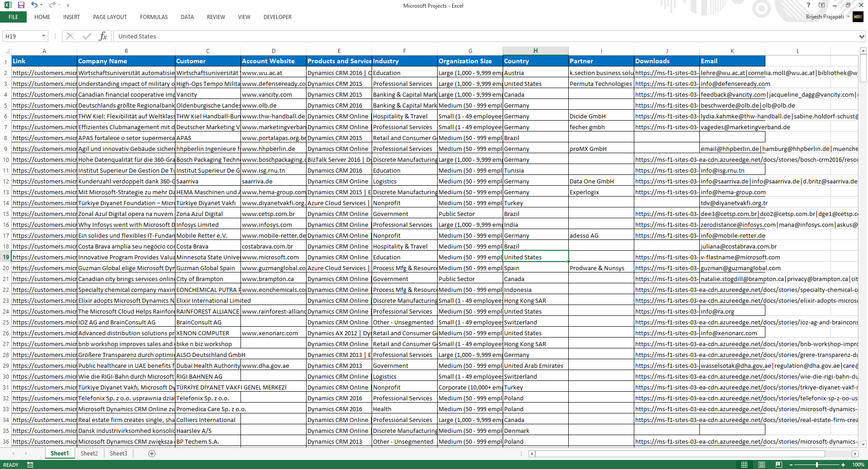Image resolution: width=868 pixels, height=469 pixels.
Task: Select row 19 header
Action: coord(6,257)
